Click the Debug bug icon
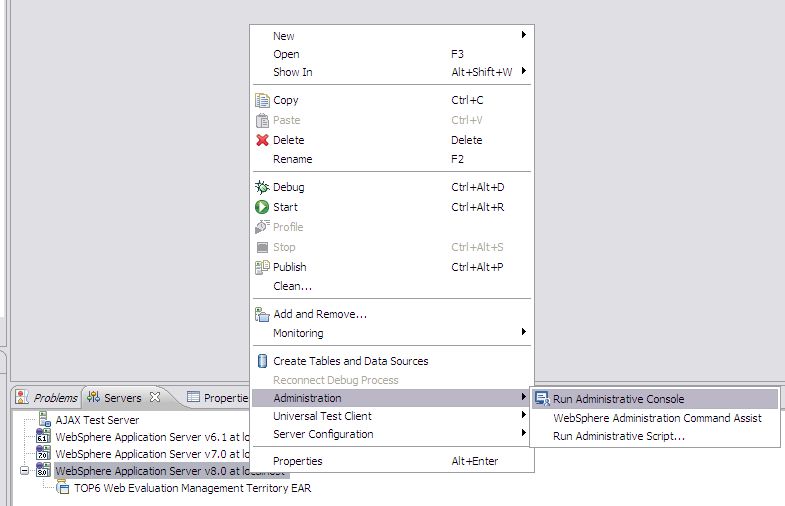 click(262, 187)
